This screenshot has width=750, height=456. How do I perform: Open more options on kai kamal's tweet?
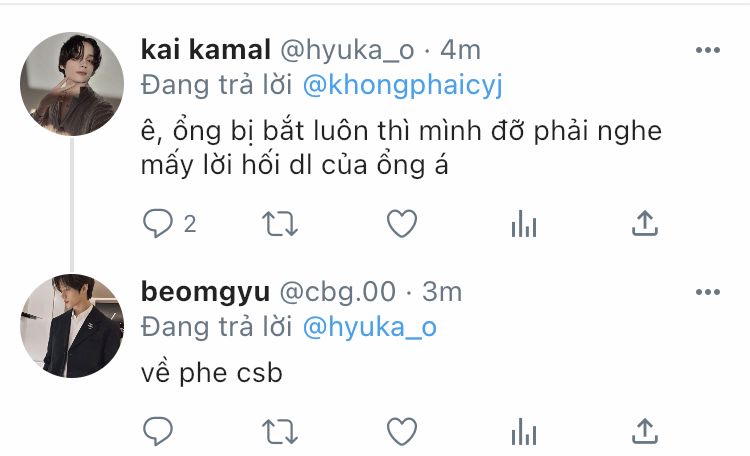pyautogui.click(x=708, y=50)
